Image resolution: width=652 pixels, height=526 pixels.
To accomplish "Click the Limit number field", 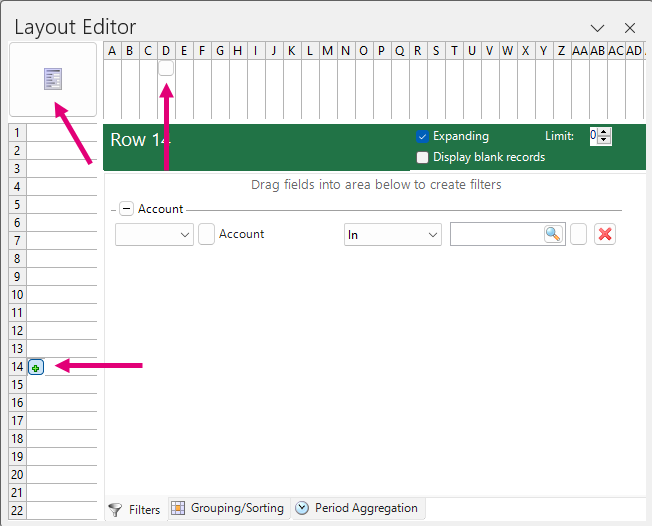I will pos(594,136).
